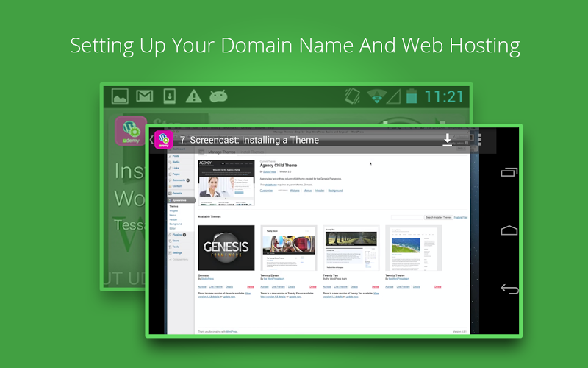
Task: Delete the Genesis theme
Action: point(251,286)
